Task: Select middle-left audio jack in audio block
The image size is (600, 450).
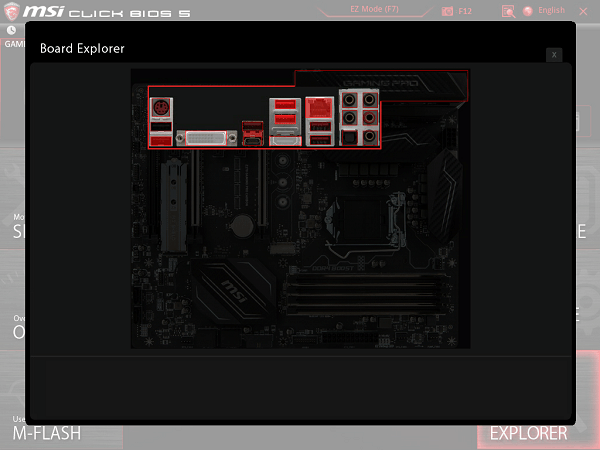Action: pyautogui.click(x=349, y=117)
